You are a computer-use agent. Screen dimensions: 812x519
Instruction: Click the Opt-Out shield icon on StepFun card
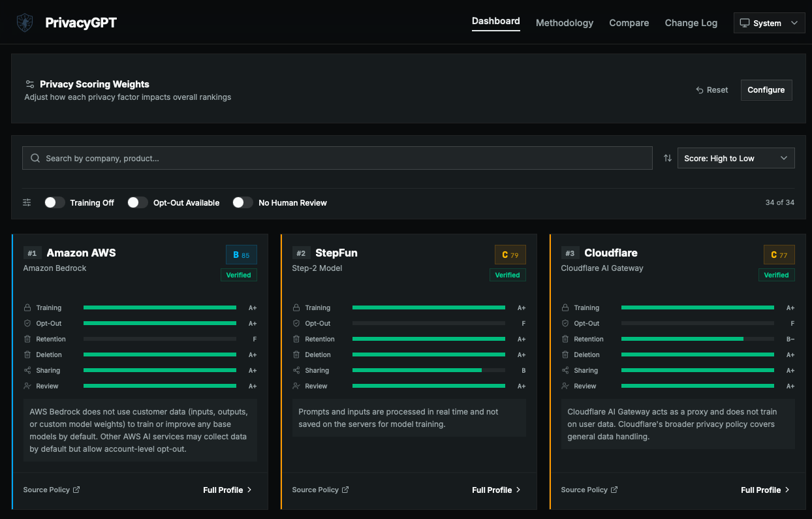tap(296, 323)
